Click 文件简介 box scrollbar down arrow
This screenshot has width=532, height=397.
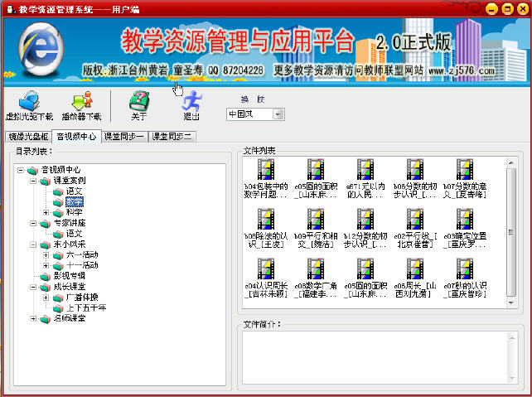point(512,378)
